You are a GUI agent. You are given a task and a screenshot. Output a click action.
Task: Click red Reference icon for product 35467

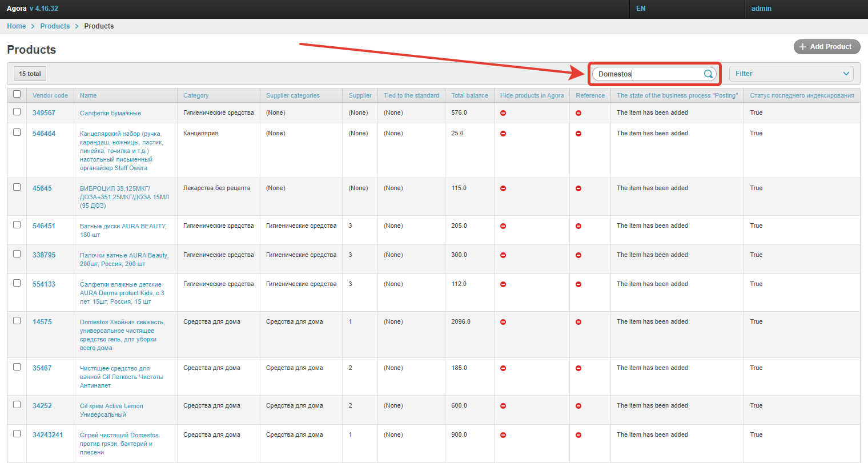[x=578, y=368]
